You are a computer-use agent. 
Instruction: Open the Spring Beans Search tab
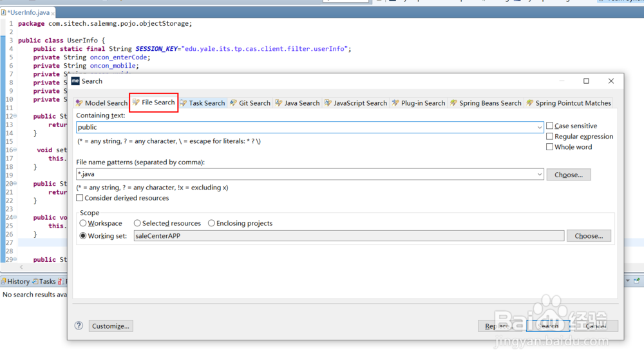pos(486,103)
